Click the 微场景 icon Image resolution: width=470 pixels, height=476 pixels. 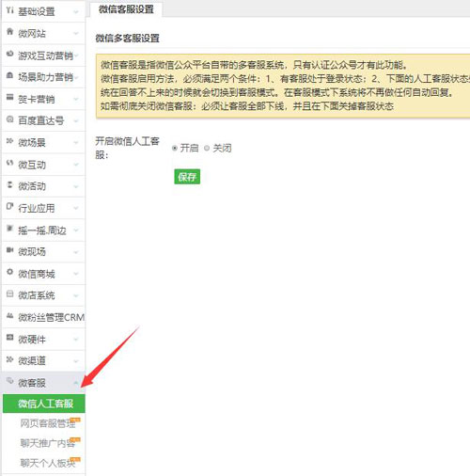pos(10,141)
